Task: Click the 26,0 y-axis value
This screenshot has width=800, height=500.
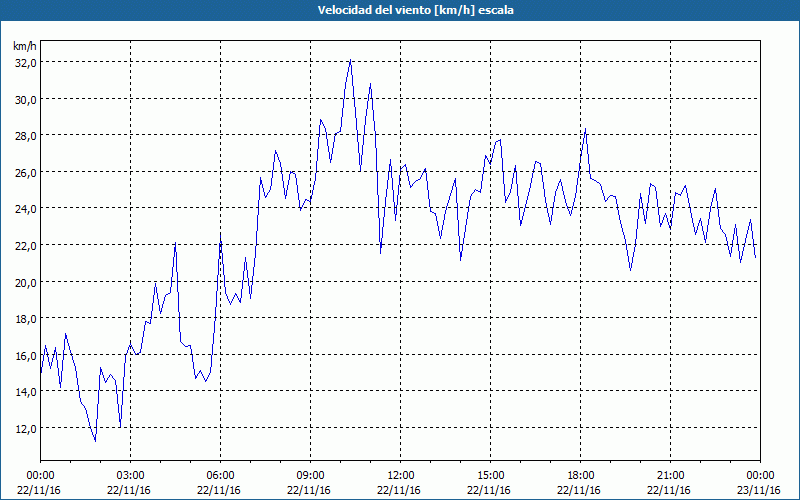Action: [26, 172]
